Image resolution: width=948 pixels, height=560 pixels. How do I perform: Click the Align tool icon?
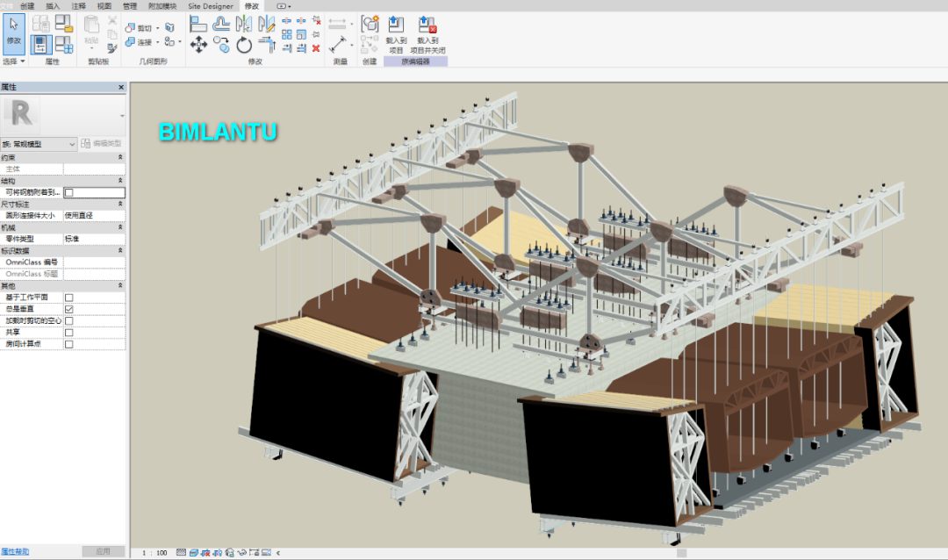pyautogui.click(x=197, y=25)
